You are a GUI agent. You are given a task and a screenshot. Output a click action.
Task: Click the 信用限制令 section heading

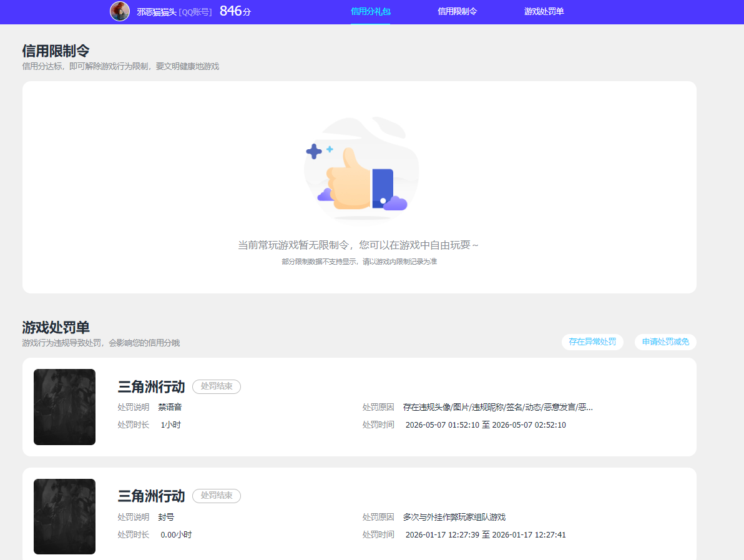56,51
